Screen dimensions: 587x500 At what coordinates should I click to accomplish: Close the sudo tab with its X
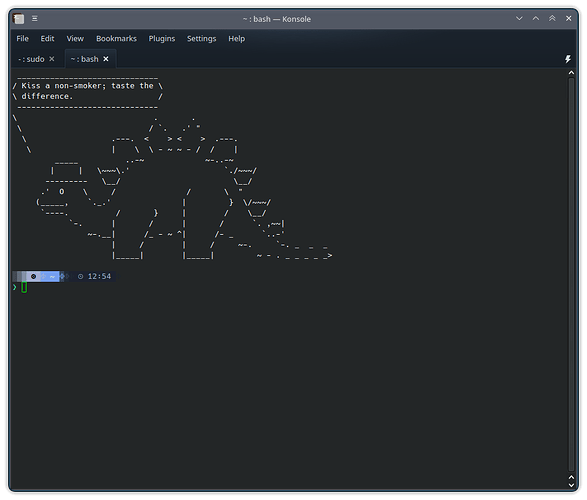pyautogui.click(x=52, y=59)
